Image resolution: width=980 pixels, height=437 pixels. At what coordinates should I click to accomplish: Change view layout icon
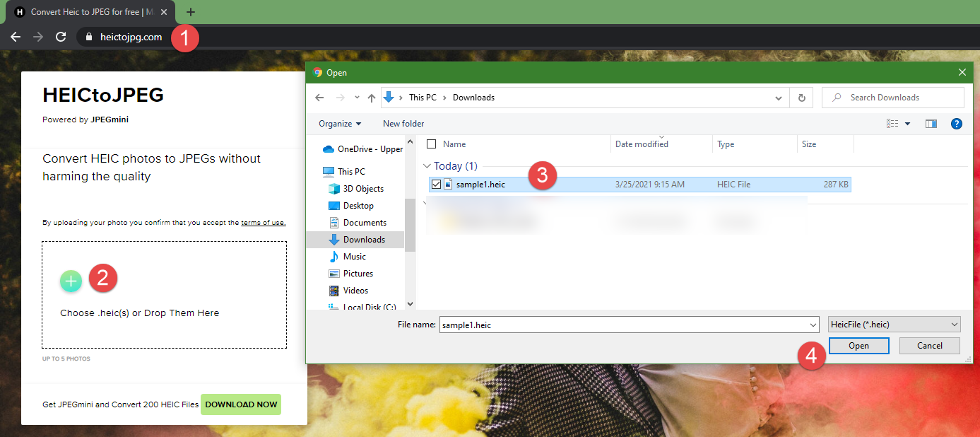(x=892, y=124)
